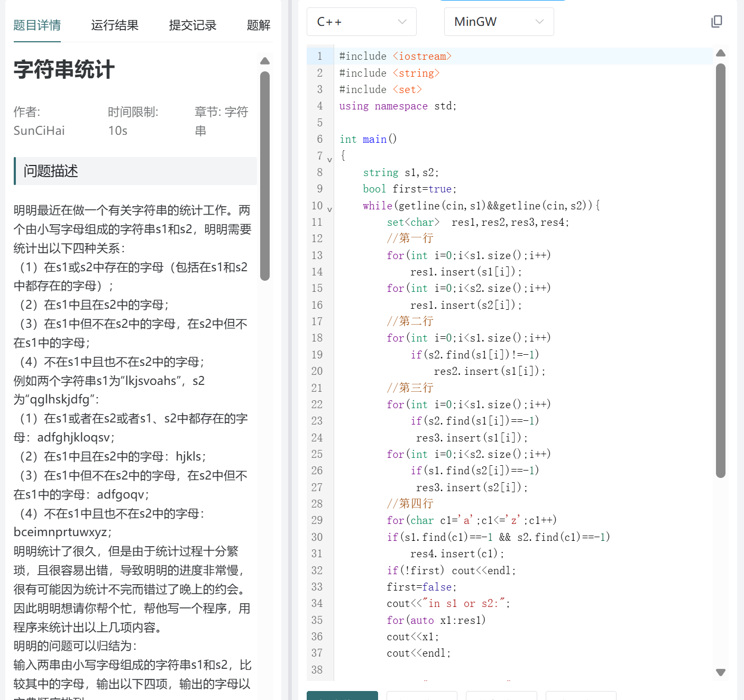Select the 题目详情 tab
The width and height of the screenshot is (744, 700).
click(x=37, y=25)
